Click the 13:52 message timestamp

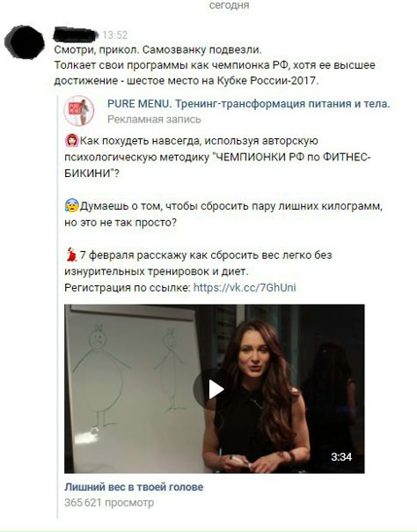[115, 35]
